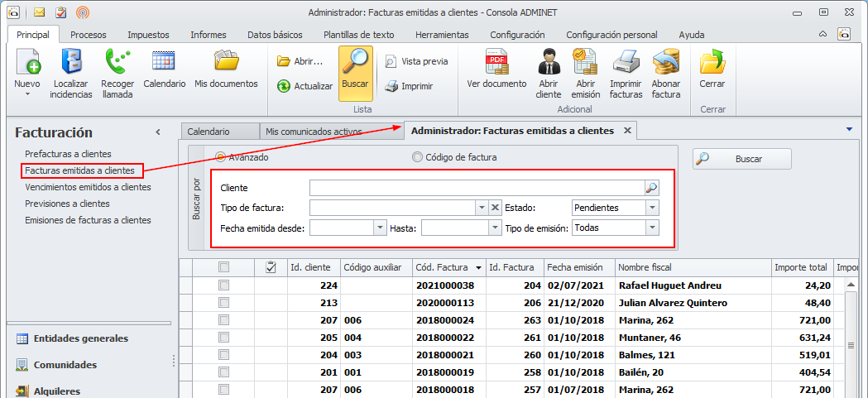The image size is (868, 398).
Task: Click Ver documento PDF icon
Action: pyautogui.click(x=496, y=61)
